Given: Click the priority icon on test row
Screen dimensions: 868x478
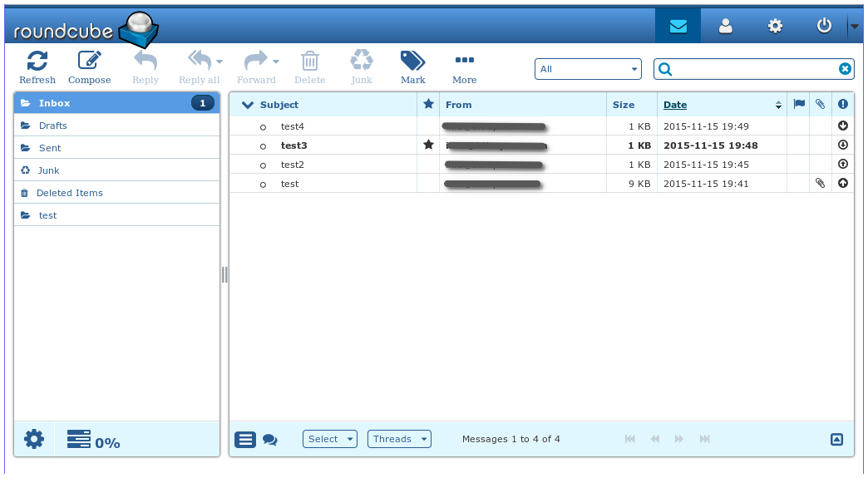Looking at the screenshot, I should (843, 183).
